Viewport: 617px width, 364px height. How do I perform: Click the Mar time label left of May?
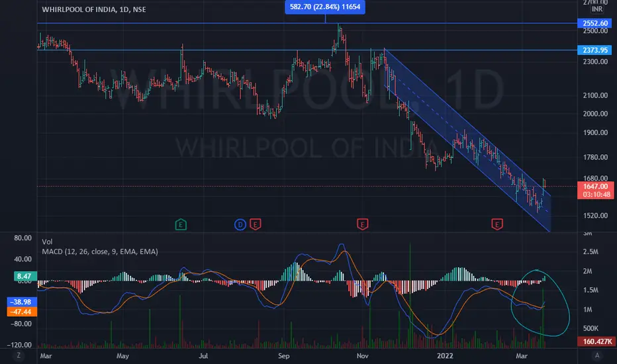point(46,356)
